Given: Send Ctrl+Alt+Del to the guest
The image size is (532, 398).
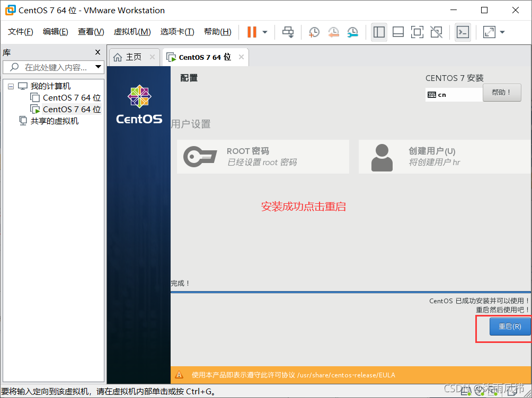Looking at the screenshot, I should pos(288,32).
